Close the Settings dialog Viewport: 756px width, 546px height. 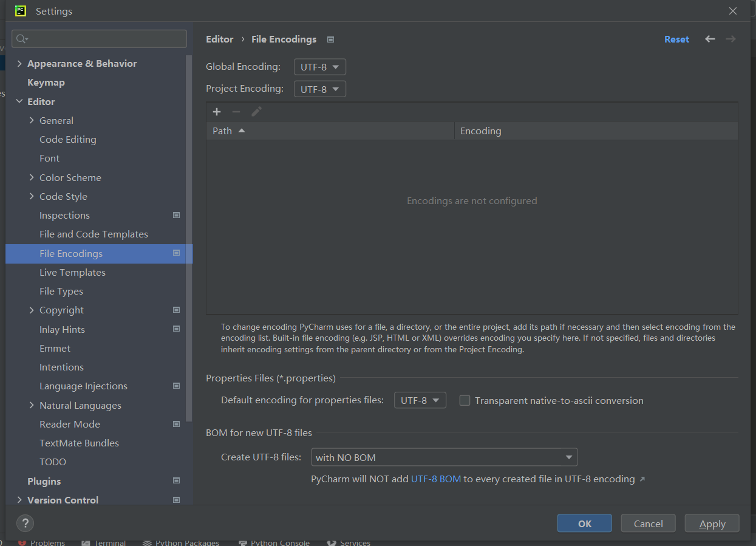tap(733, 11)
